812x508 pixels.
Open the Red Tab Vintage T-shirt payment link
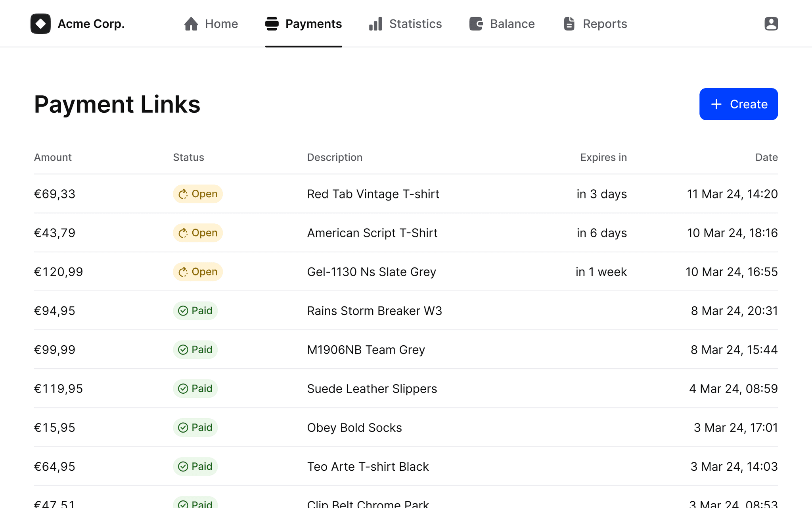pos(373,194)
